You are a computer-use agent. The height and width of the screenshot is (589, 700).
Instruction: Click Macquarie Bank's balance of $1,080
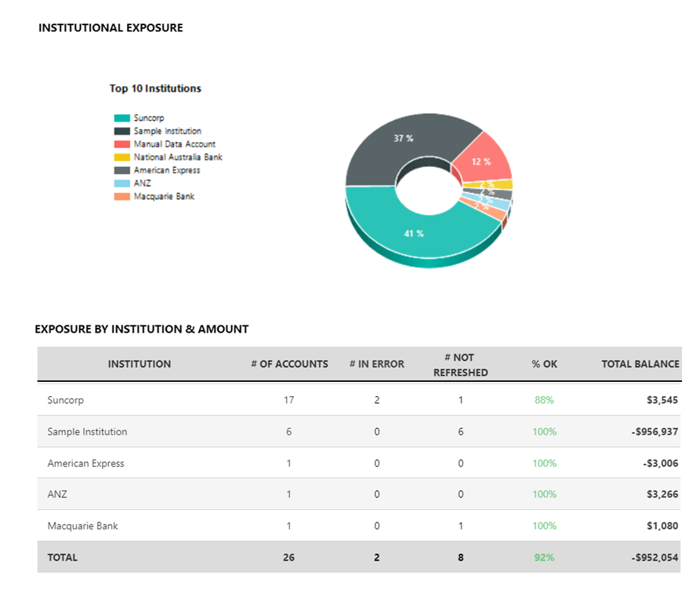point(662,525)
